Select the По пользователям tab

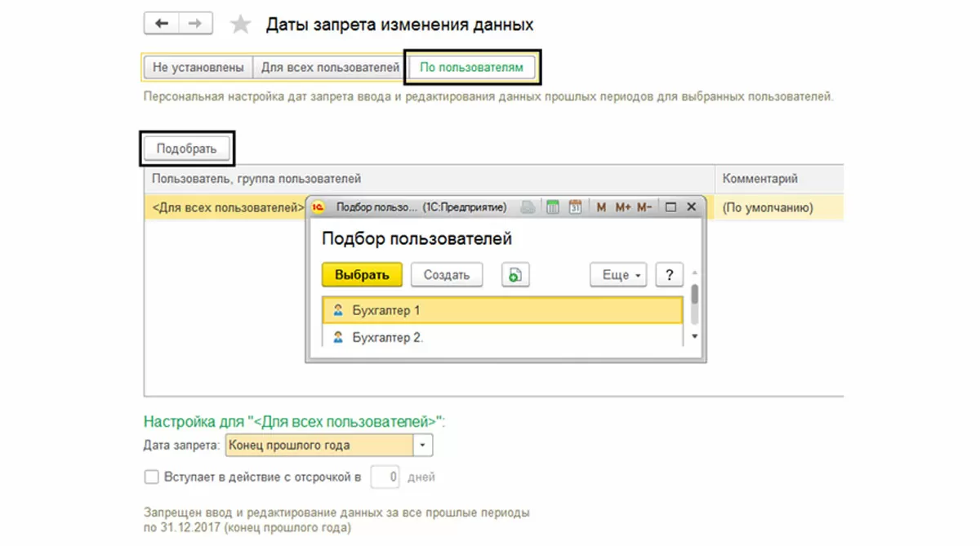tap(471, 68)
